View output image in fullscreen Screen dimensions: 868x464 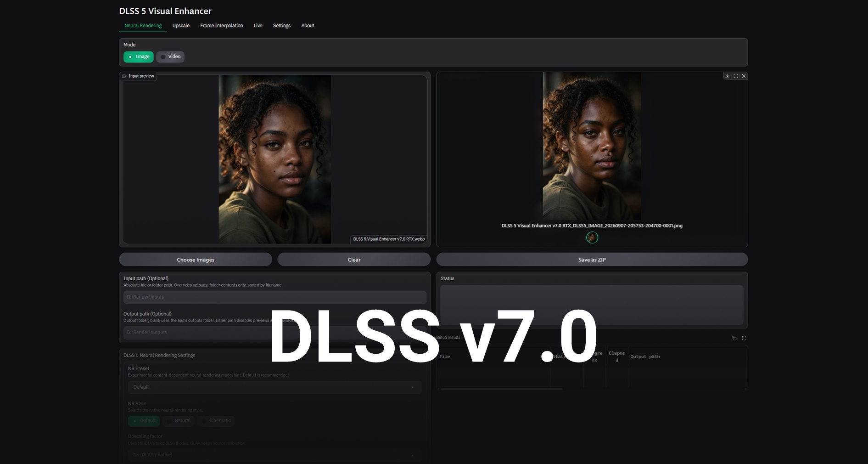point(736,76)
